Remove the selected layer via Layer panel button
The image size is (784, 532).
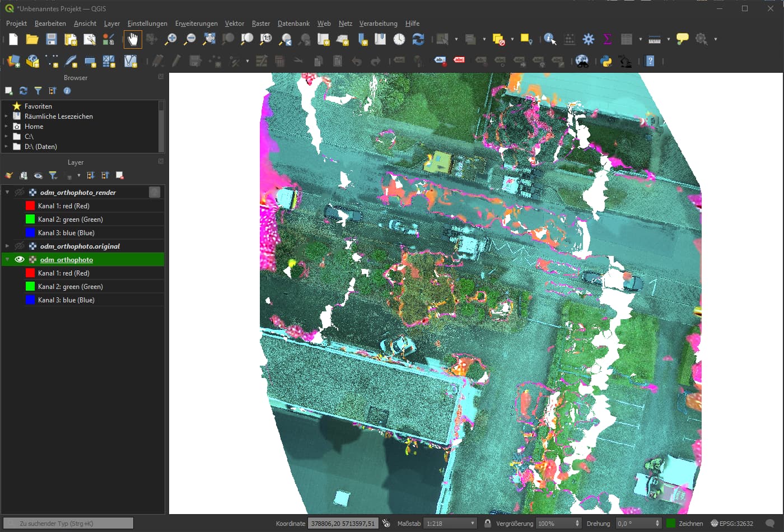tap(119, 175)
